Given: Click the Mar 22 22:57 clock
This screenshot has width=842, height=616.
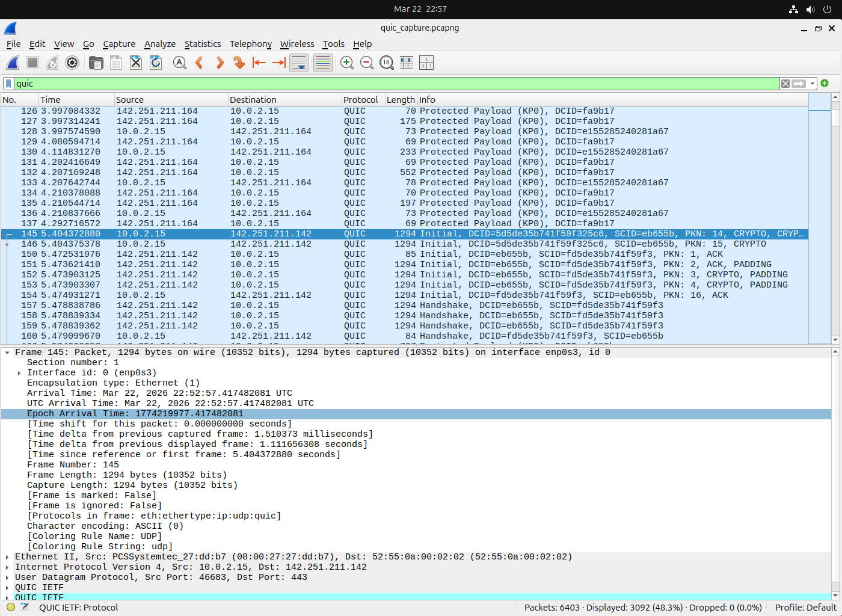Looking at the screenshot, I should 420,9.
